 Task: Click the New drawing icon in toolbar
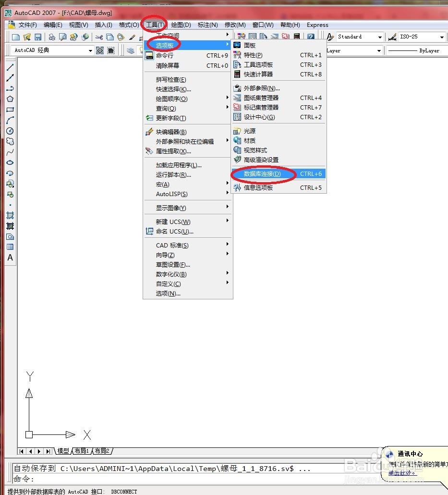pos(15,37)
